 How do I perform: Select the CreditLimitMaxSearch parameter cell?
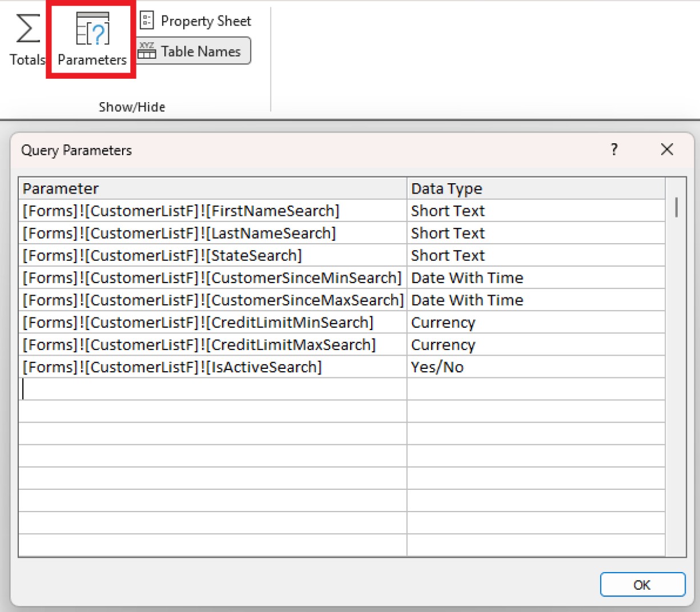pyautogui.click(x=213, y=344)
